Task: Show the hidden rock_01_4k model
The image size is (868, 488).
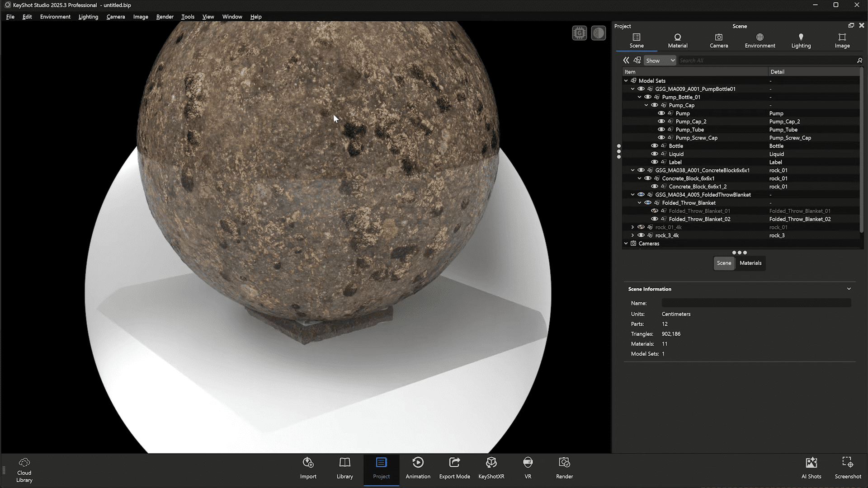Action: click(641, 227)
